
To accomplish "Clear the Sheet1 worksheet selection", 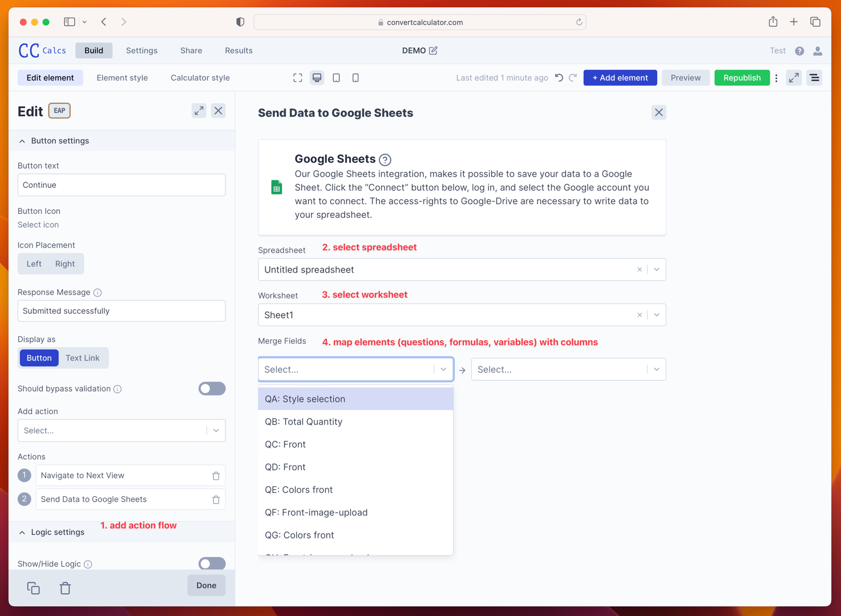I will pyautogui.click(x=640, y=315).
